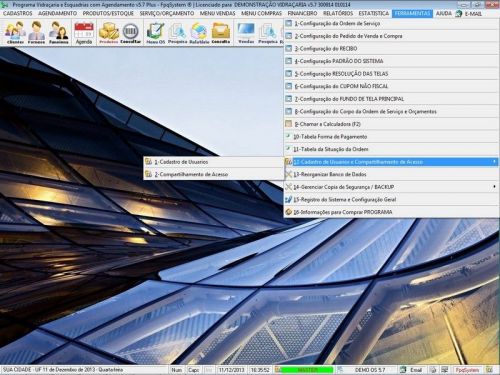The image size is (500, 375).
Task: Choose 11-Tabela da Situação da Ordem
Action: [391, 149]
